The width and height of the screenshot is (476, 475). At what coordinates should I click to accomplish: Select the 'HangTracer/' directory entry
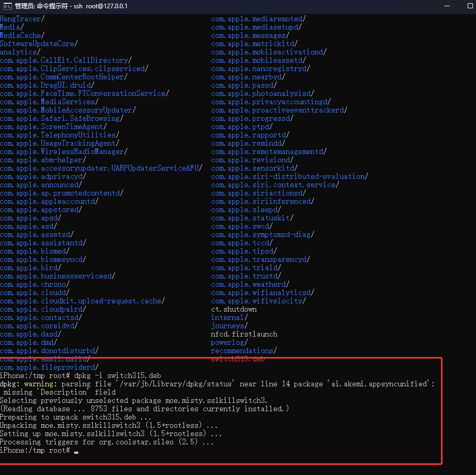[22, 19]
